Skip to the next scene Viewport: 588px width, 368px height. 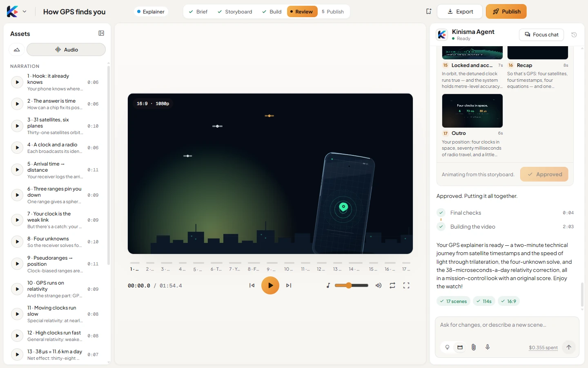pos(289,285)
